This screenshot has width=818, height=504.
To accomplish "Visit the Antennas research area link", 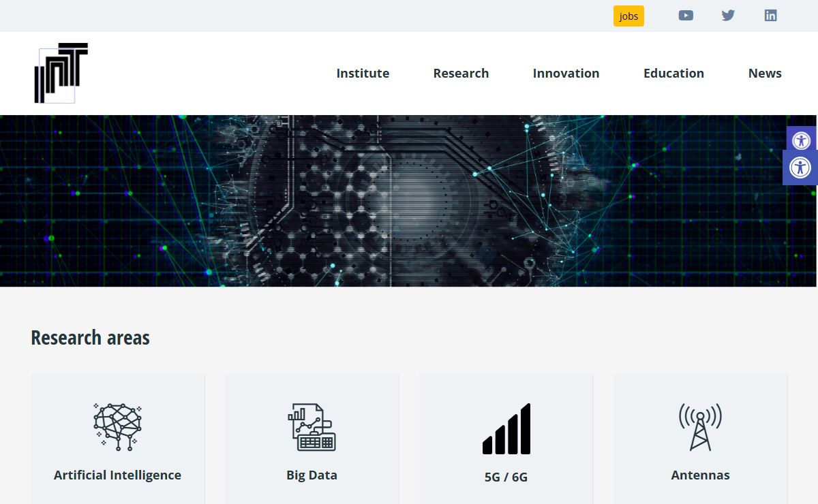I will coord(700,475).
